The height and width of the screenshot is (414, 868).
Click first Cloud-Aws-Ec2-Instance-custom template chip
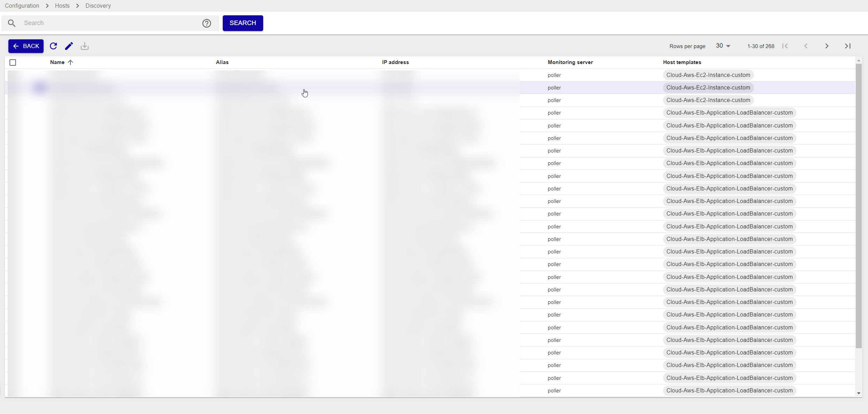(708, 75)
